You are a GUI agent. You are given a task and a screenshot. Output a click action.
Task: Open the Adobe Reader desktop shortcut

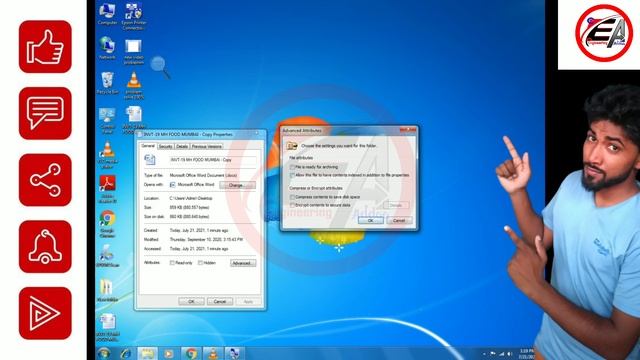point(108,189)
